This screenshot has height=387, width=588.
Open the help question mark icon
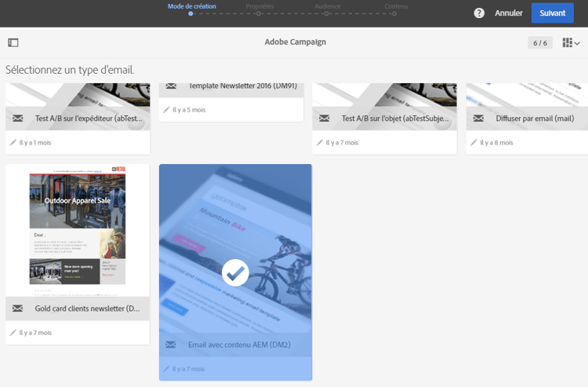point(479,13)
